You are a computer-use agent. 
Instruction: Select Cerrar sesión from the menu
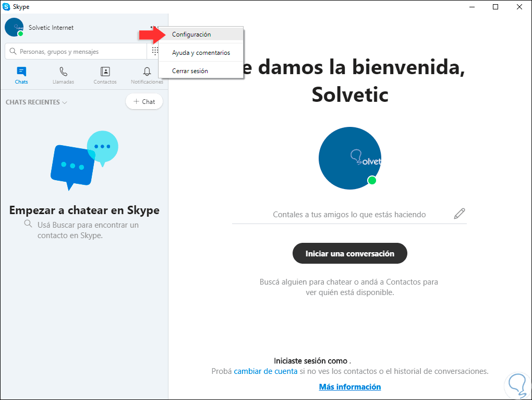coord(201,71)
